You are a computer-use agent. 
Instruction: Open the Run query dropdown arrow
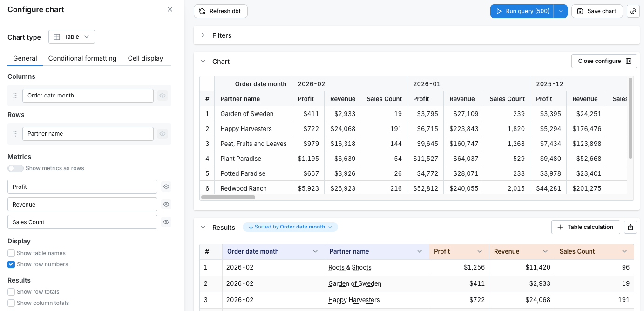(560, 11)
